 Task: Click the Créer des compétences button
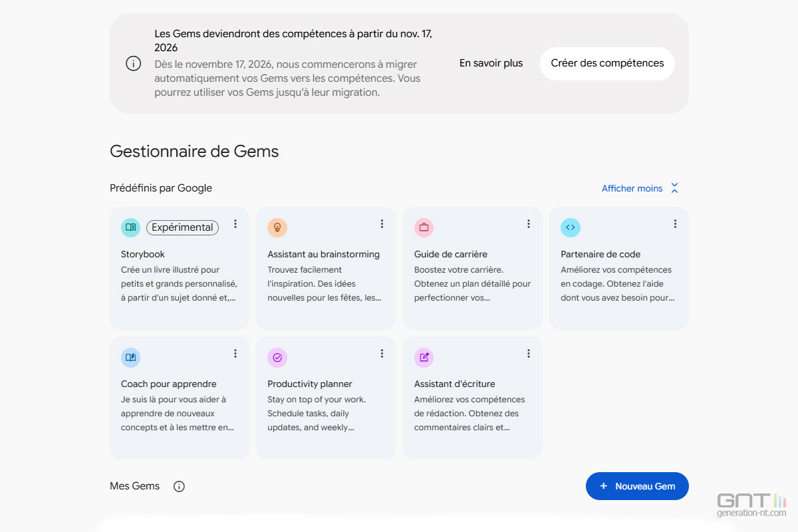tap(607, 63)
